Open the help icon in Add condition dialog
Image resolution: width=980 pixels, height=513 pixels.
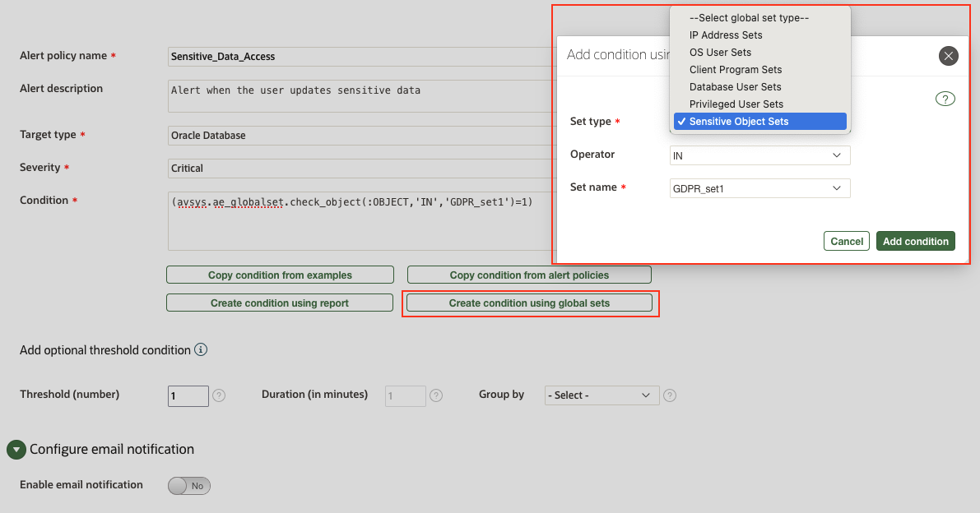tap(945, 98)
